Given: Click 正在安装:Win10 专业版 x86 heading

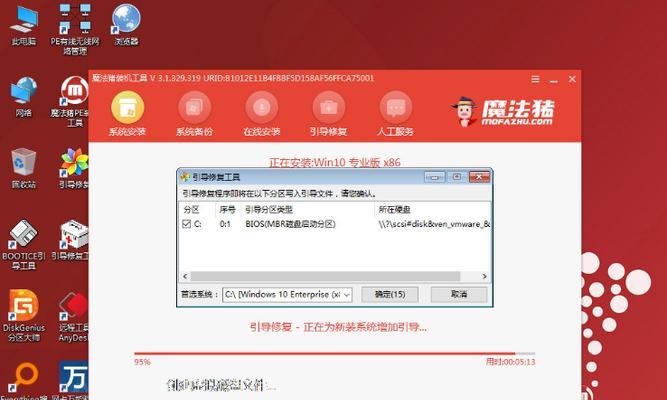Looking at the screenshot, I should 335,163.
